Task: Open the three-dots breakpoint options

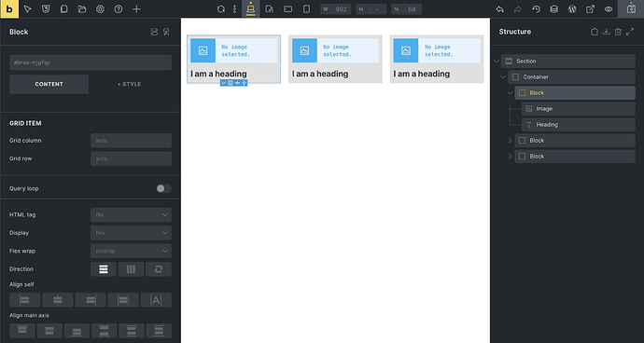Action: pos(234,9)
